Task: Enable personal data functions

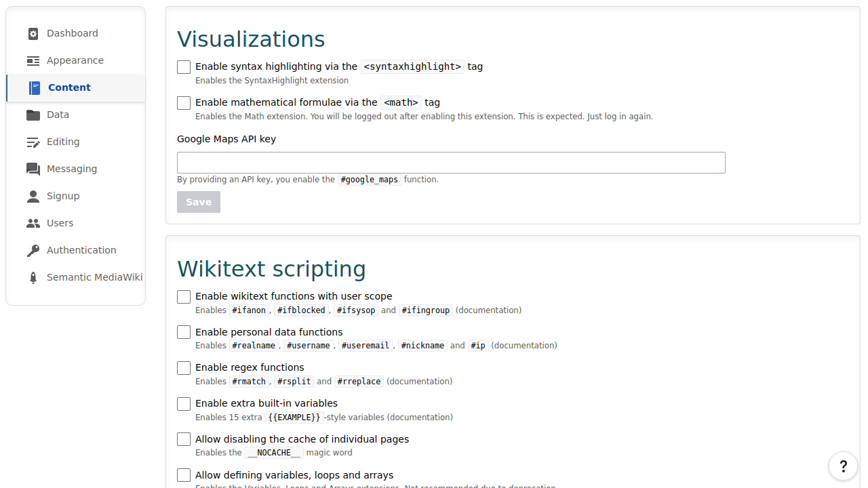Action: coord(183,332)
